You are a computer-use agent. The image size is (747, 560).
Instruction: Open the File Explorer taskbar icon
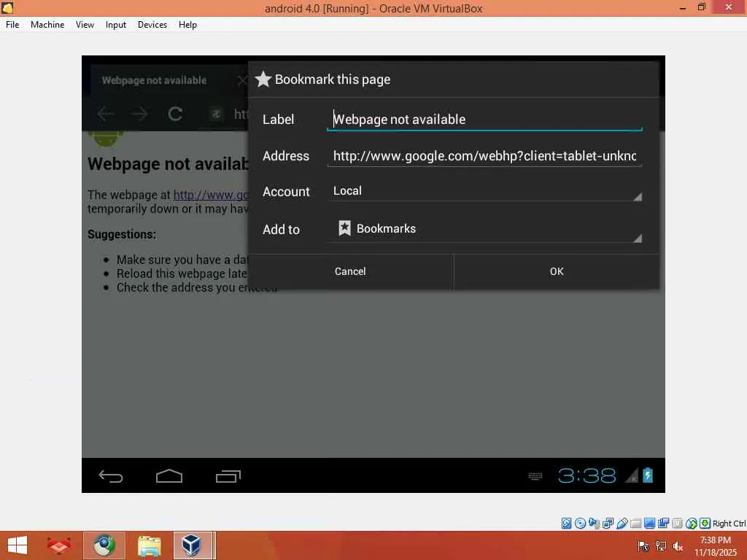[149, 545]
